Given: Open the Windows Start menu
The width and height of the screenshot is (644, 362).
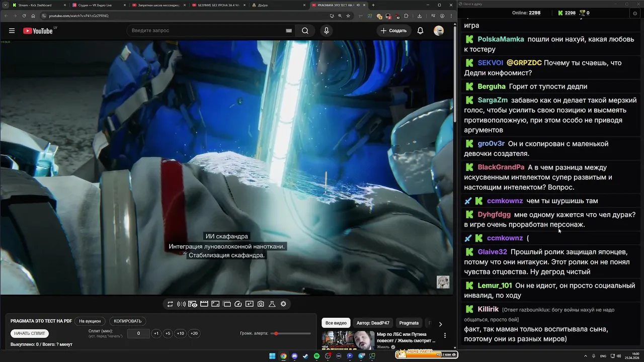Looking at the screenshot, I should [272, 356].
